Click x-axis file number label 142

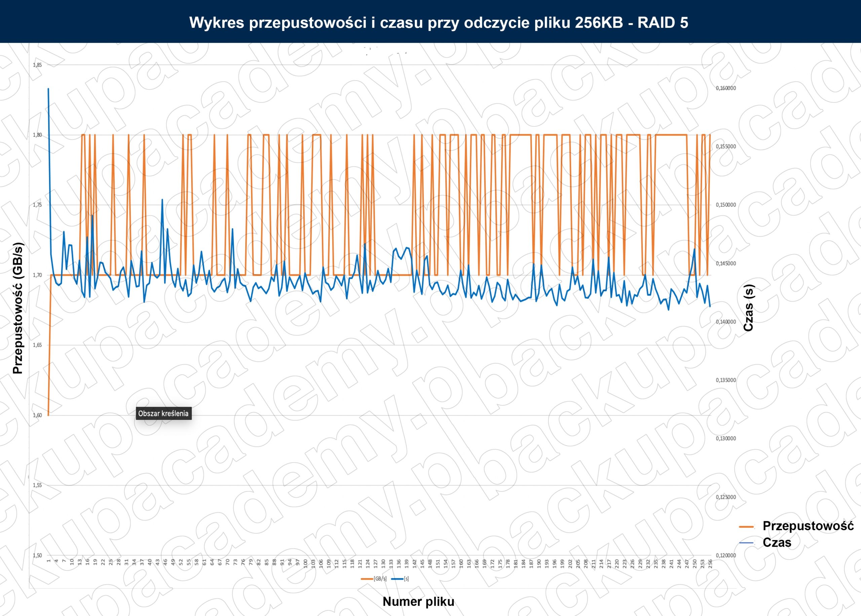415,563
